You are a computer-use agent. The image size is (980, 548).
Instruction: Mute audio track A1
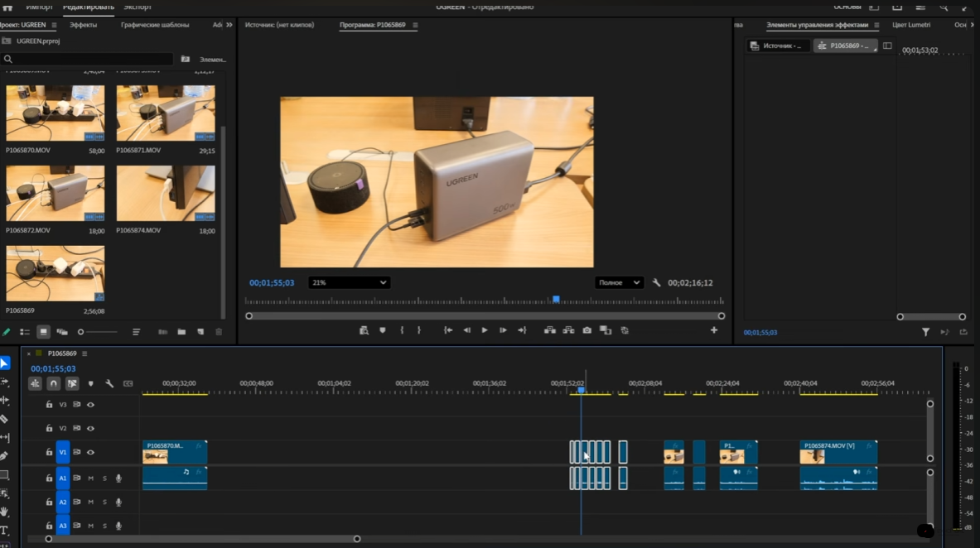coord(90,478)
